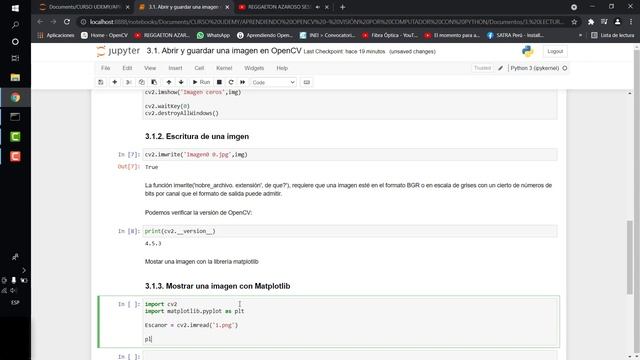Click the empty code cell at bottom
This screenshot has width=640, height=360.
point(350,356)
